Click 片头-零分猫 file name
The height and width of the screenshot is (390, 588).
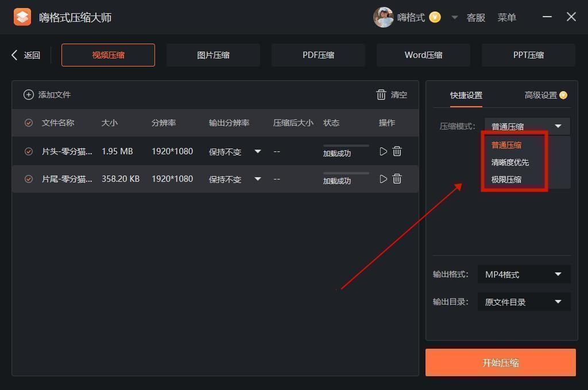[67, 151]
